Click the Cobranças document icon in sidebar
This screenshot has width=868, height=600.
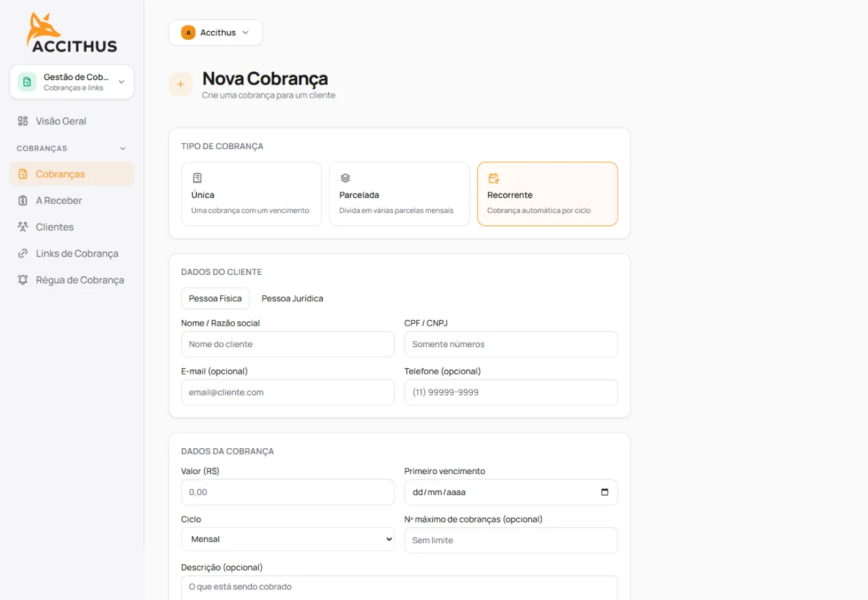[x=23, y=174]
